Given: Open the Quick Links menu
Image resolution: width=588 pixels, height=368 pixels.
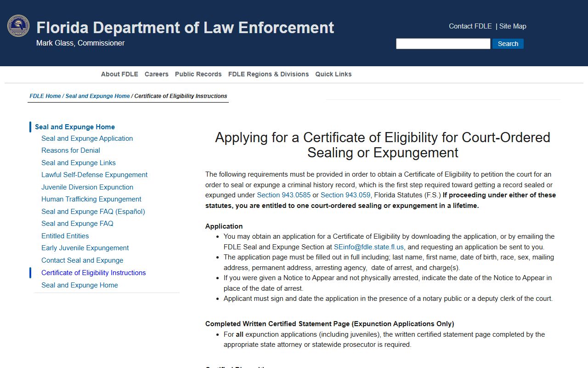Looking at the screenshot, I should (334, 74).
